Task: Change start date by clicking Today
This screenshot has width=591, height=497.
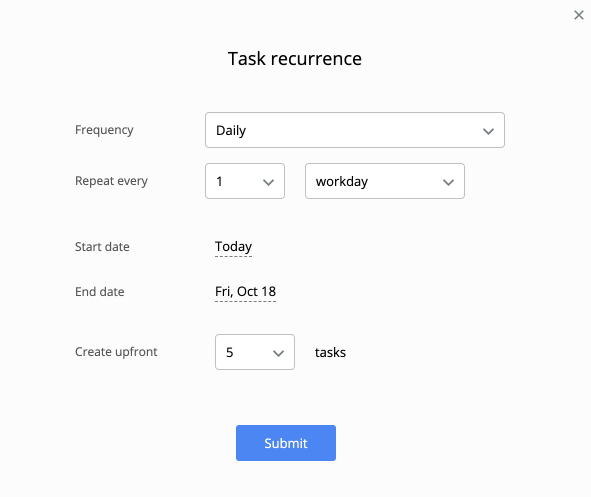Action: [233, 246]
